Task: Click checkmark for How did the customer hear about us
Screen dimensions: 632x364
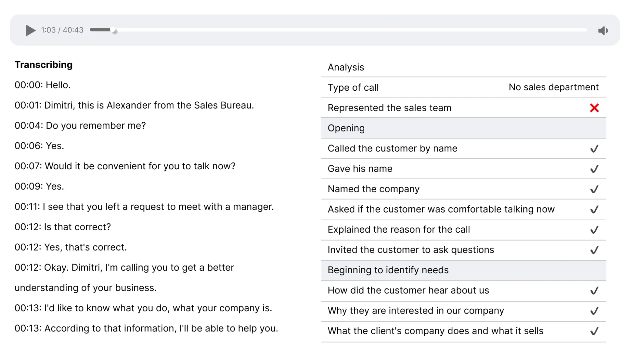Action: coord(594,290)
